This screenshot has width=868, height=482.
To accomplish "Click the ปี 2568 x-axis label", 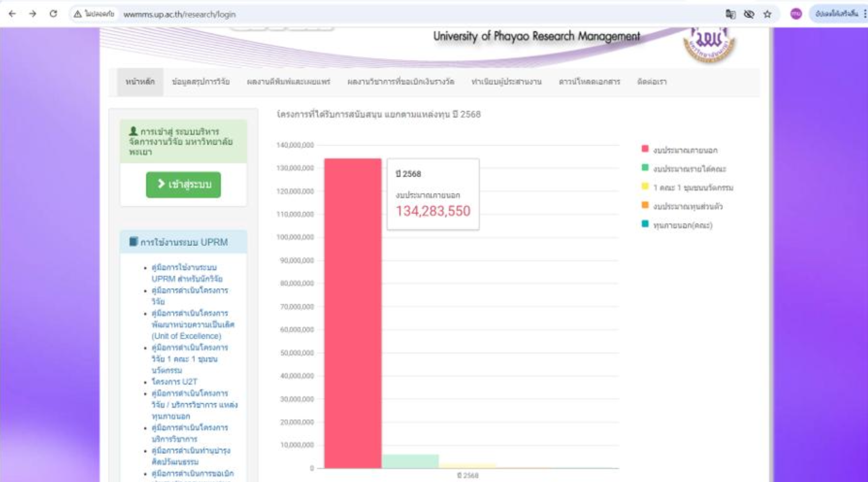I will point(468,475).
